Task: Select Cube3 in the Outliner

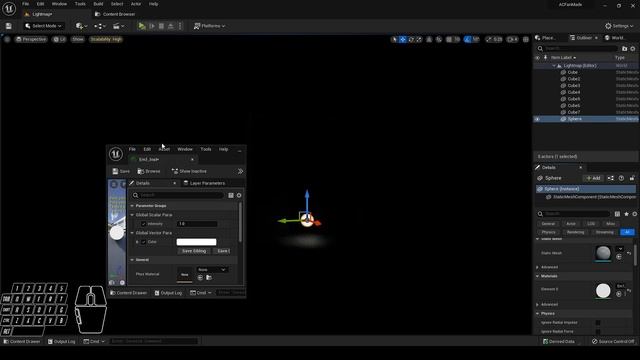Action: click(573, 85)
